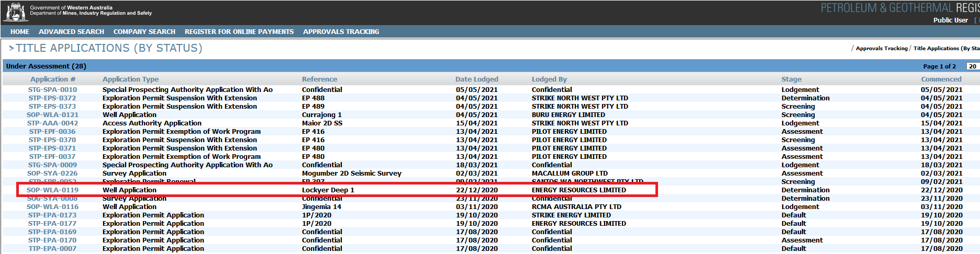Open application STP-AAA-0042
The height and width of the screenshot is (254, 980).
52,123
